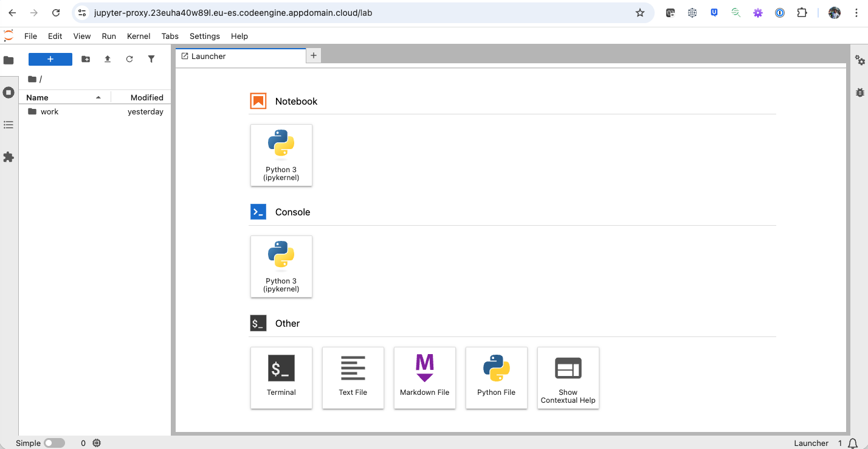The image size is (868, 449).
Task: Open the View menu
Action: pos(82,36)
